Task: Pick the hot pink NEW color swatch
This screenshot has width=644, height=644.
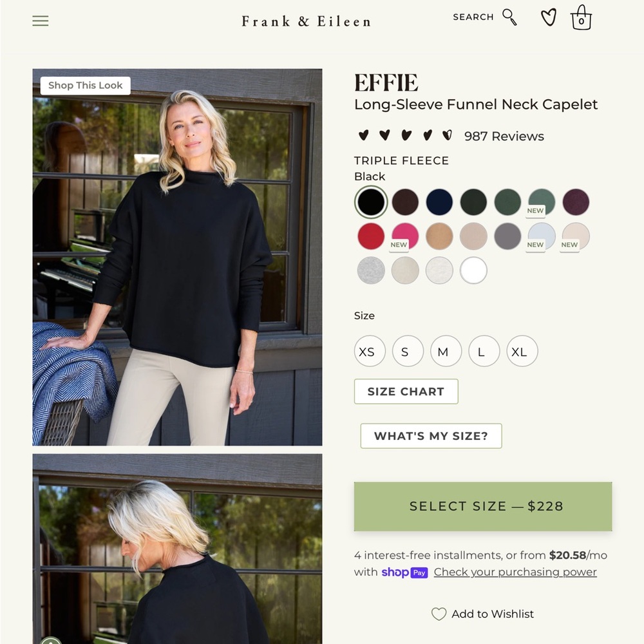Action: point(405,236)
